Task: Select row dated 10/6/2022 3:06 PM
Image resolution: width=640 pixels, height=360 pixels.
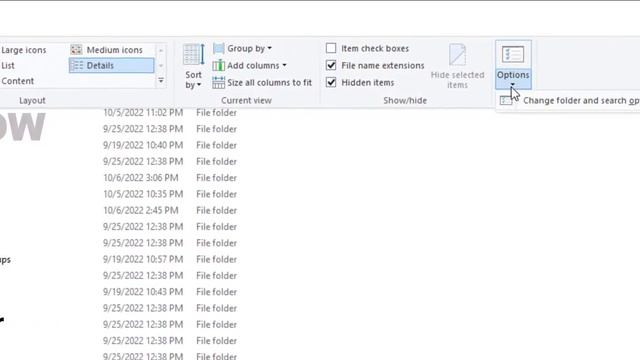Action: pyautogui.click(x=170, y=178)
